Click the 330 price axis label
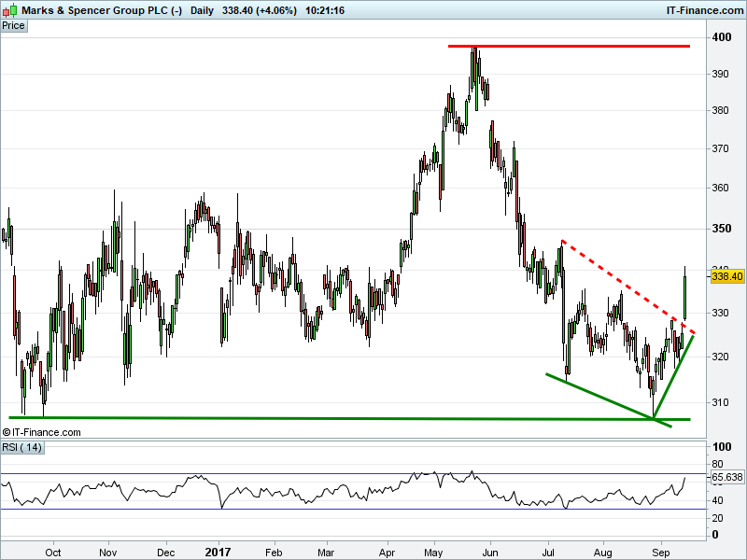Screen dimensions: 747x560 (x=720, y=313)
